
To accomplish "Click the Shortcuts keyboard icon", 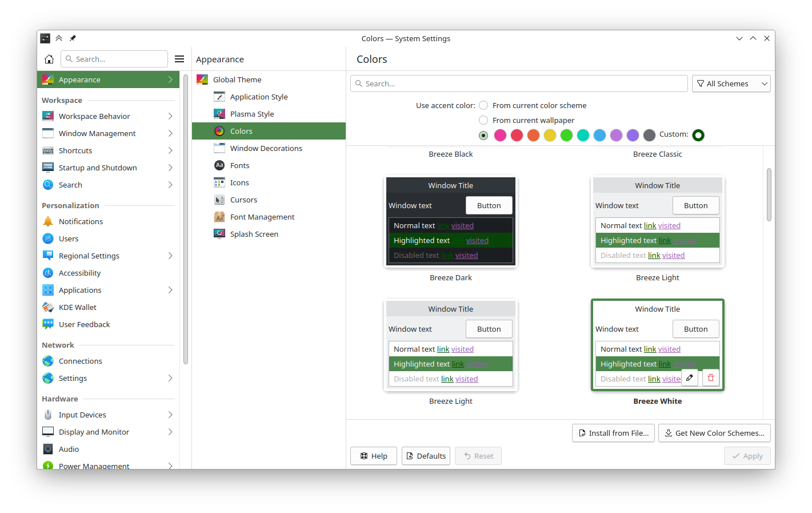I will 48,150.
